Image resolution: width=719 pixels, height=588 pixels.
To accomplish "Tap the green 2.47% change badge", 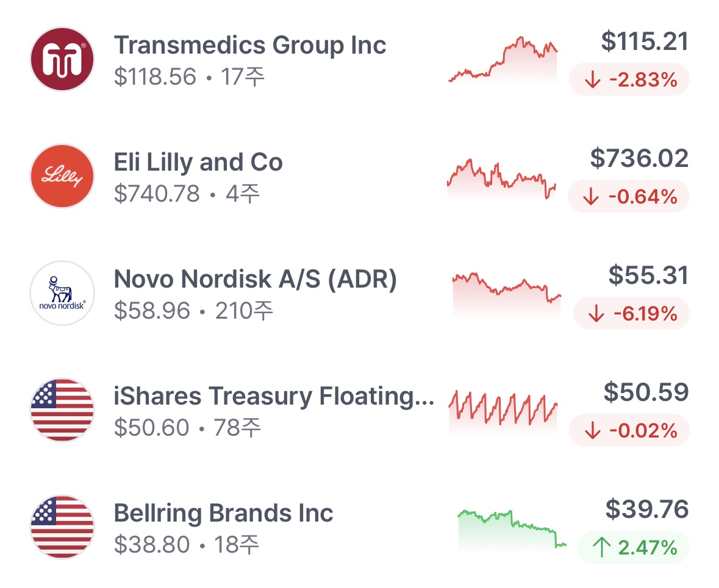I will click(633, 548).
